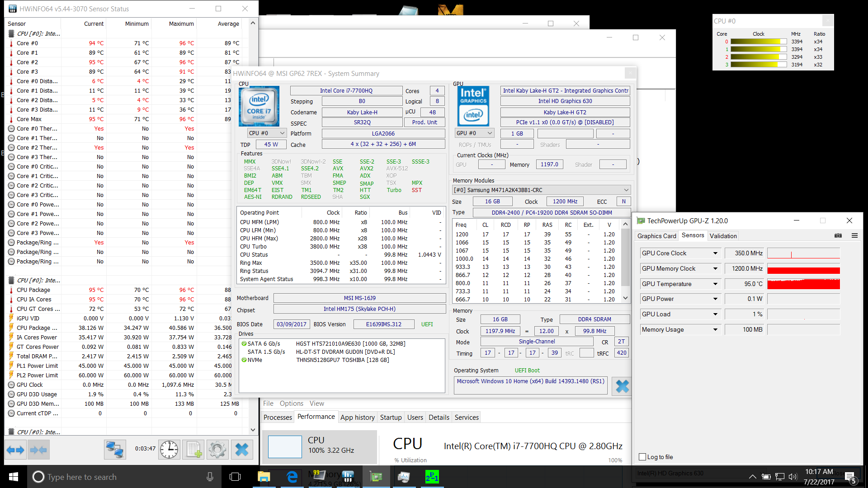Toggle the Log to file checkbox in GPU-Z
Screen dimensions: 868x488
click(642, 457)
